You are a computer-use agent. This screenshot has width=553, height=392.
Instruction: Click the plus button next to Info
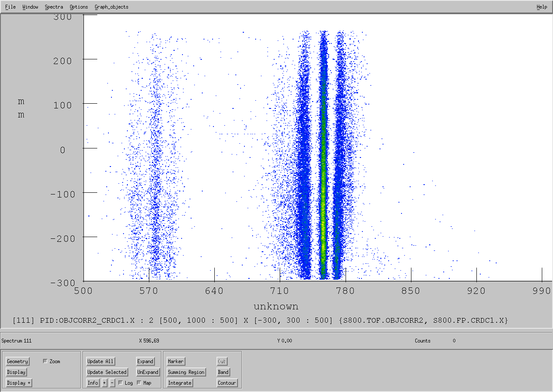click(104, 383)
